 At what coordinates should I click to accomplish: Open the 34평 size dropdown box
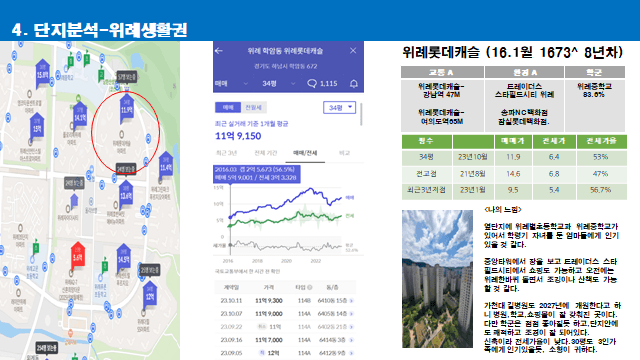click(x=339, y=107)
